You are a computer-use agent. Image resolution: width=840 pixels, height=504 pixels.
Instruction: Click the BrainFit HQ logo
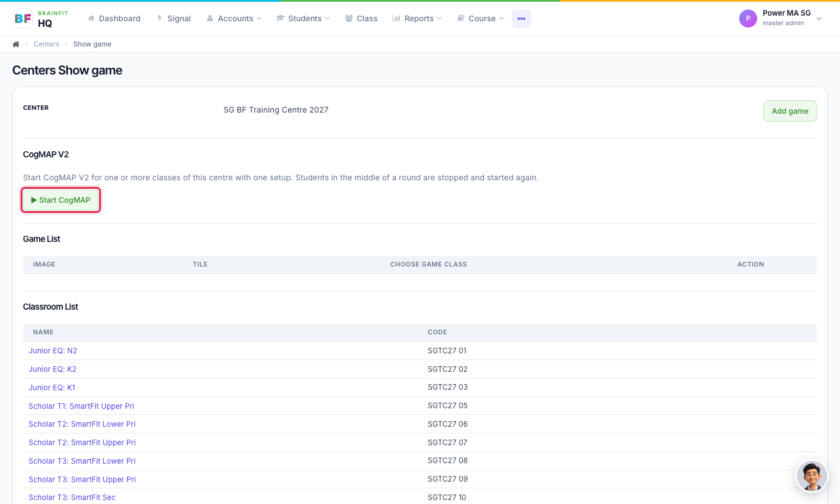coord(40,18)
